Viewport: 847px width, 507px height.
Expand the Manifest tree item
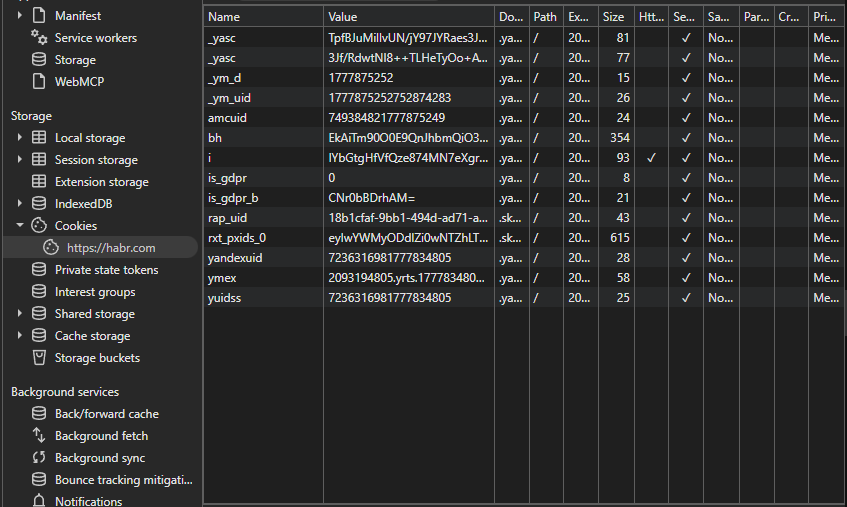click(19, 15)
